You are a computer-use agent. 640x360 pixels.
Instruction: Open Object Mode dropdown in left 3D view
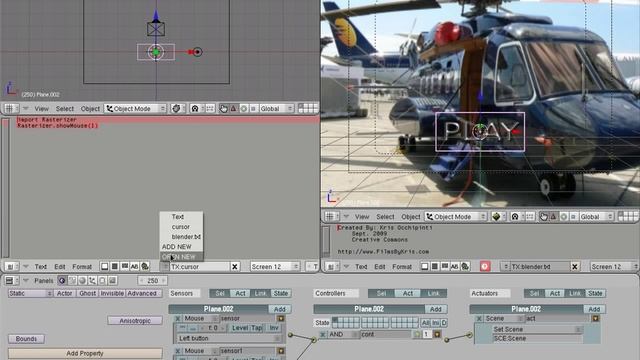tap(136, 109)
